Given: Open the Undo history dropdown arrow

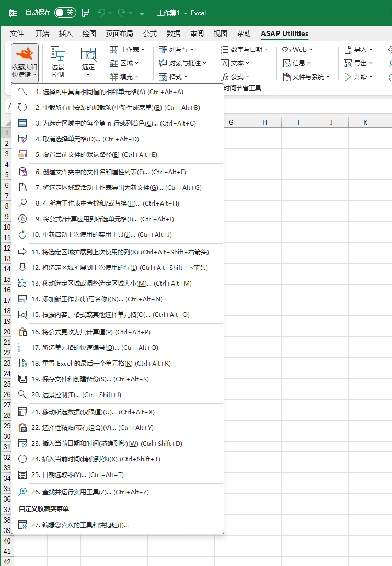Looking at the screenshot, I should pyautogui.click(x=110, y=13).
